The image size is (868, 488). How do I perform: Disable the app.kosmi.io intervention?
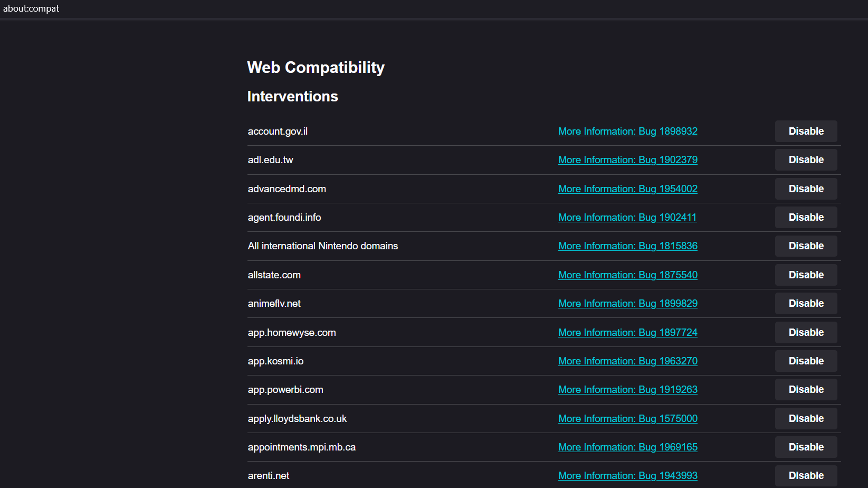click(806, 361)
